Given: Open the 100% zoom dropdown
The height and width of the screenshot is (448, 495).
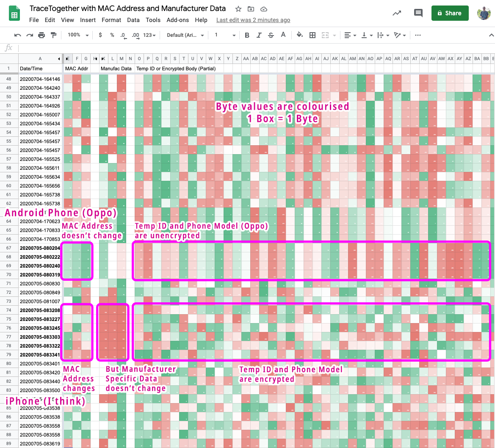Looking at the screenshot, I should (x=78, y=35).
